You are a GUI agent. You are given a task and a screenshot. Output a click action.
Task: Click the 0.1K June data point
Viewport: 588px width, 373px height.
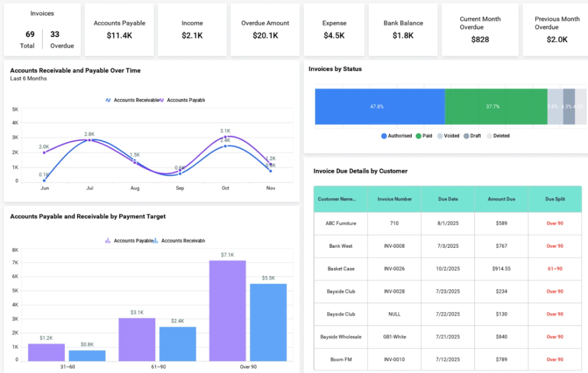pos(44,181)
